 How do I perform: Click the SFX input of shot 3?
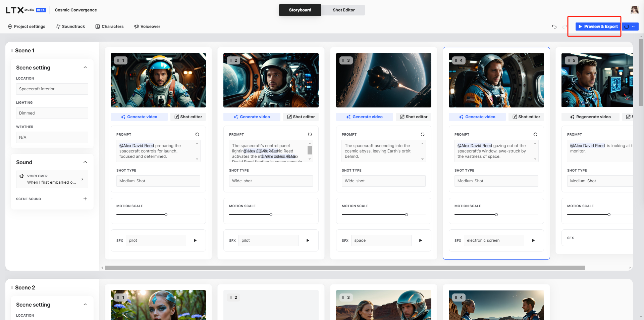pyautogui.click(x=381, y=240)
